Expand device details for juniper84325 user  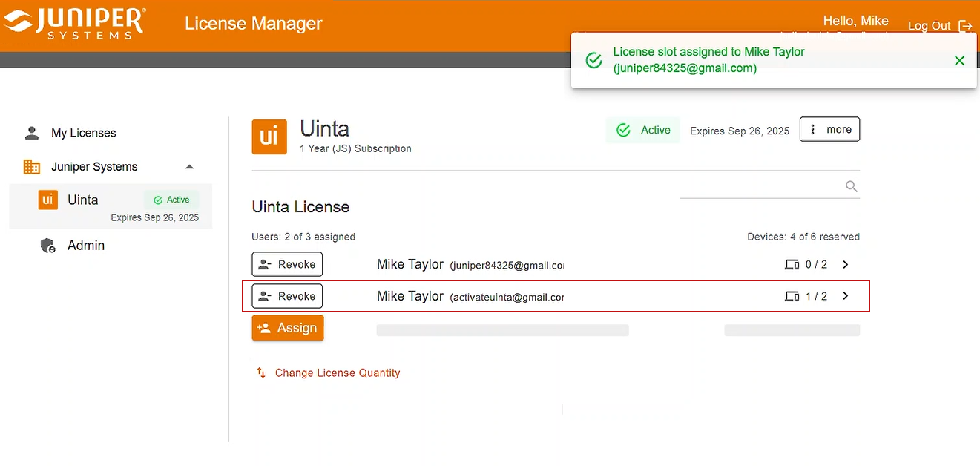tap(845, 265)
